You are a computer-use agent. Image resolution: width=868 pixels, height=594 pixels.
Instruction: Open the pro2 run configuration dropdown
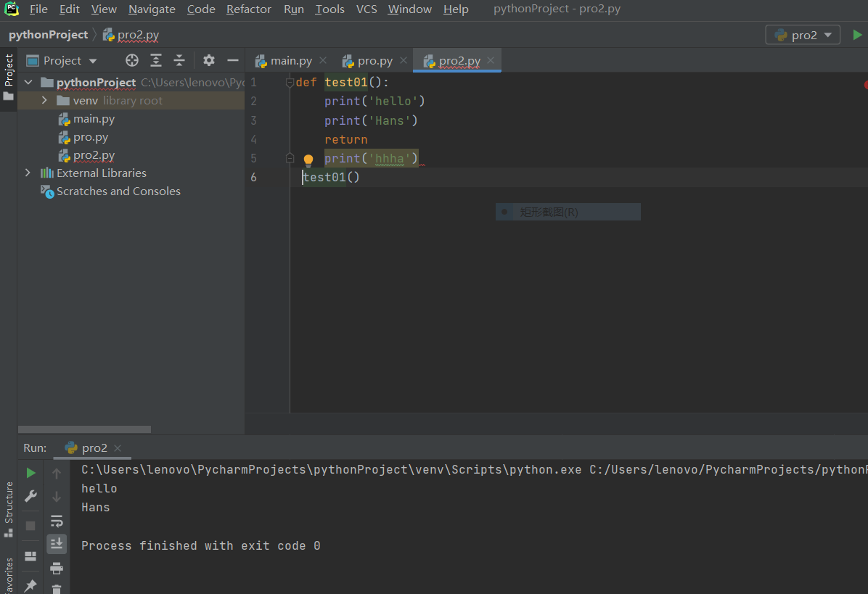tap(803, 35)
